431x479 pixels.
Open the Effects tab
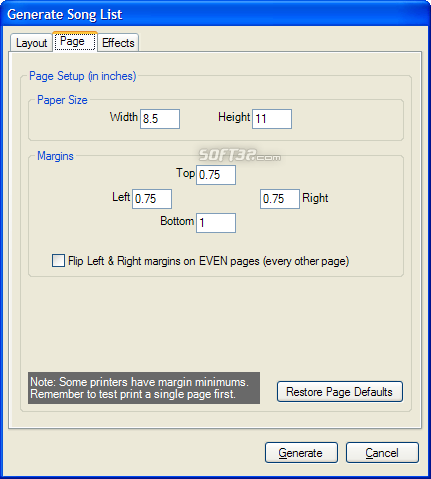(118, 43)
